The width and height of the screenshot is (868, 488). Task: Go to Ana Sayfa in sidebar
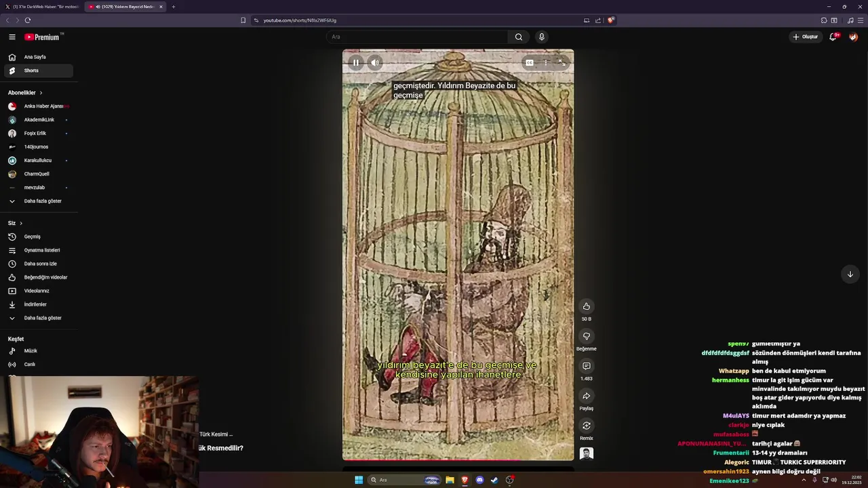click(39, 57)
